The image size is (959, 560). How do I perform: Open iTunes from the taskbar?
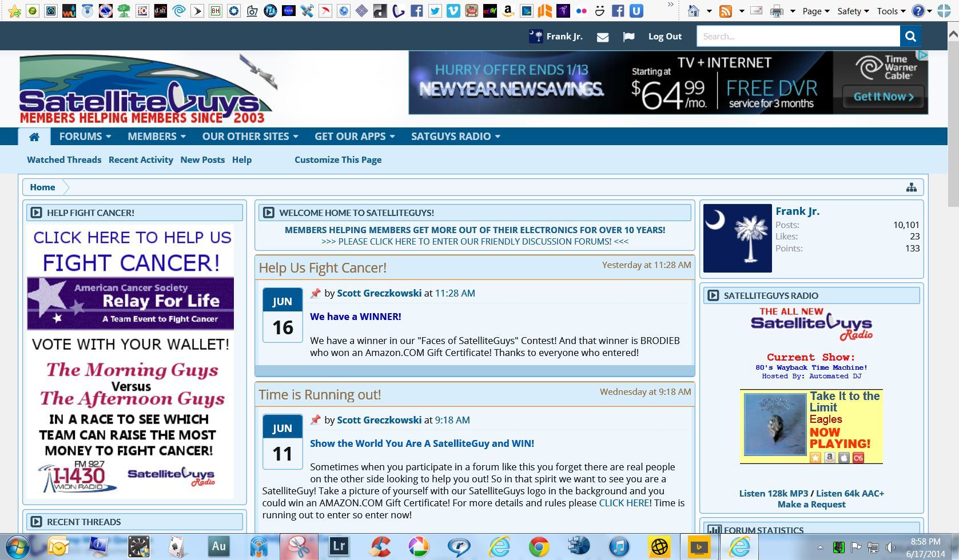click(619, 547)
